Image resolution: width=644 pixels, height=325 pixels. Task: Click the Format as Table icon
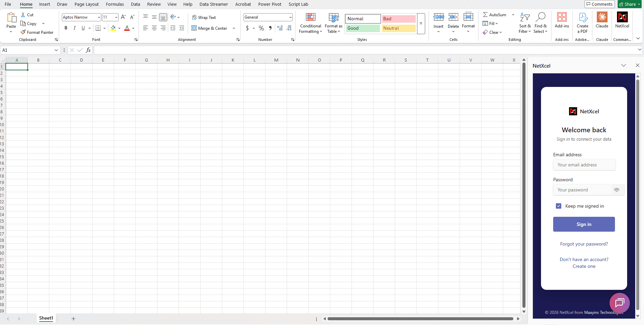(x=334, y=18)
